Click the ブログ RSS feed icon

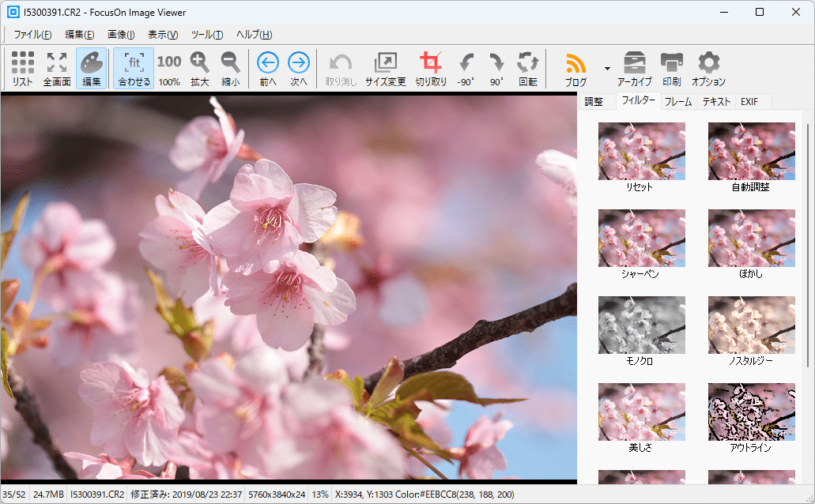[576, 69]
